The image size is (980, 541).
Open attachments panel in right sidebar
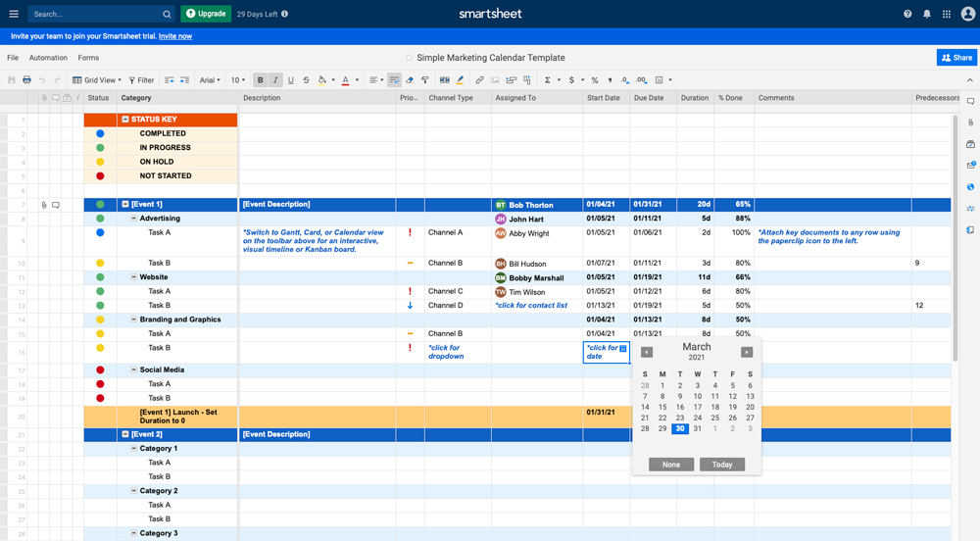click(970, 123)
